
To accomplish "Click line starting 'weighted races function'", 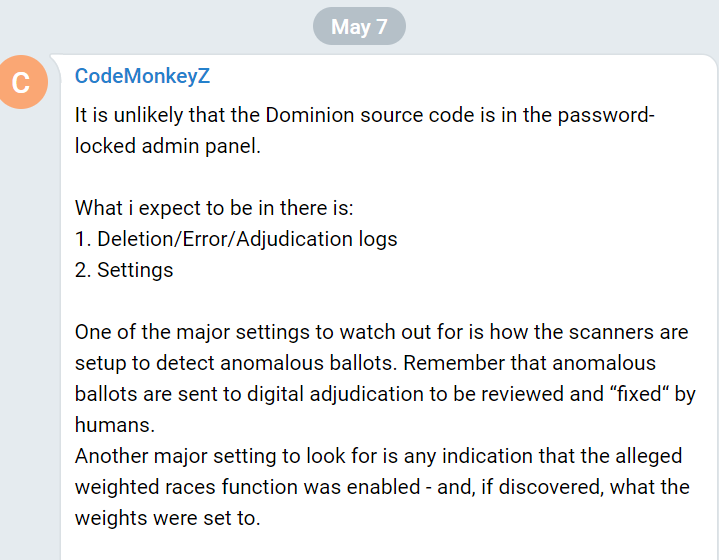I will tap(382, 487).
